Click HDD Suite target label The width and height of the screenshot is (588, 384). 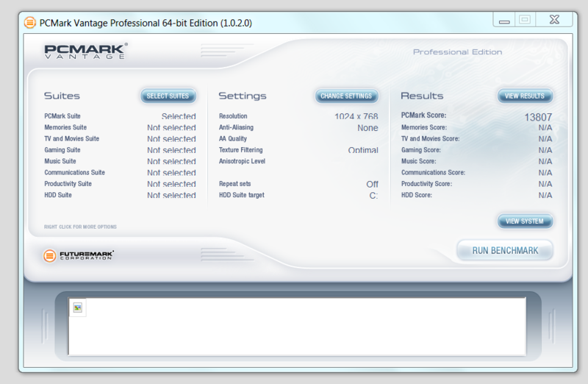(242, 195)
